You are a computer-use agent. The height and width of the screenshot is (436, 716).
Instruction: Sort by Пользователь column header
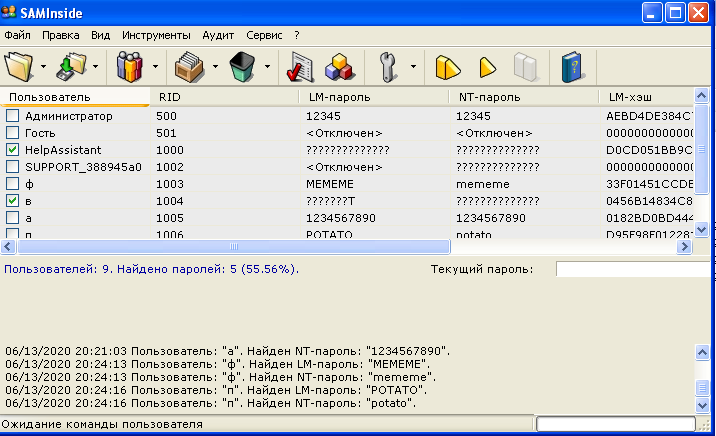pos(75,97)
